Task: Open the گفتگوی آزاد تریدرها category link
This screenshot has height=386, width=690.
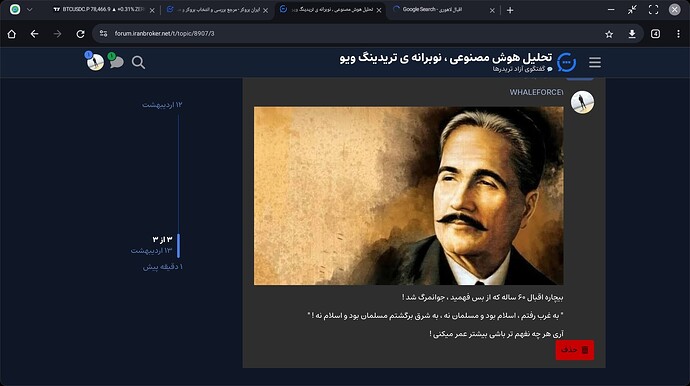Action: coord(522,69)
